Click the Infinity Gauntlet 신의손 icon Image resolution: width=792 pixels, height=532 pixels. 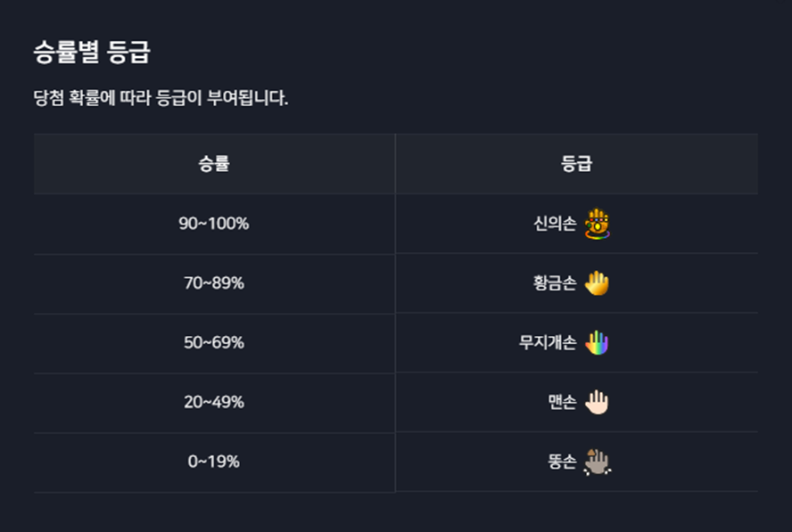click(x=597, y=224)
